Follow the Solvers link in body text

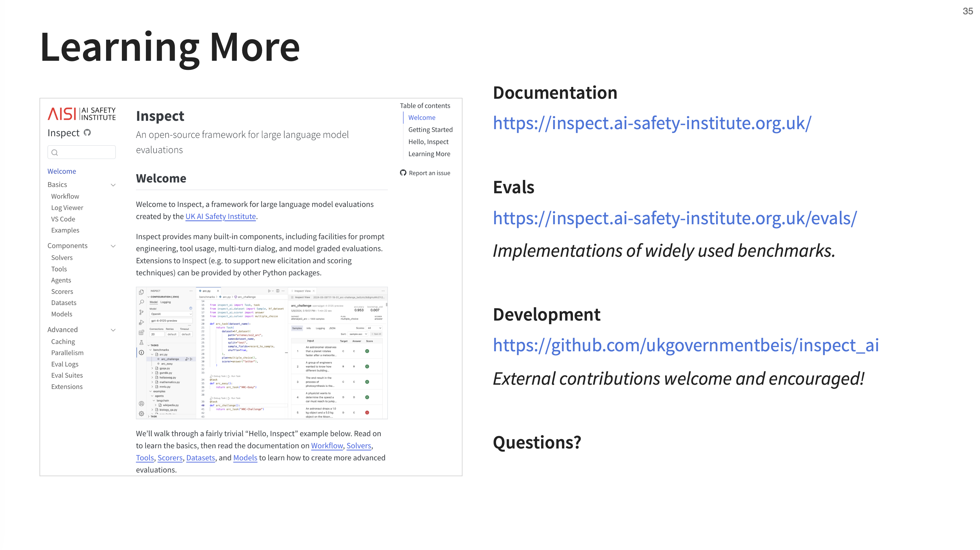click(x=358, y=445)
